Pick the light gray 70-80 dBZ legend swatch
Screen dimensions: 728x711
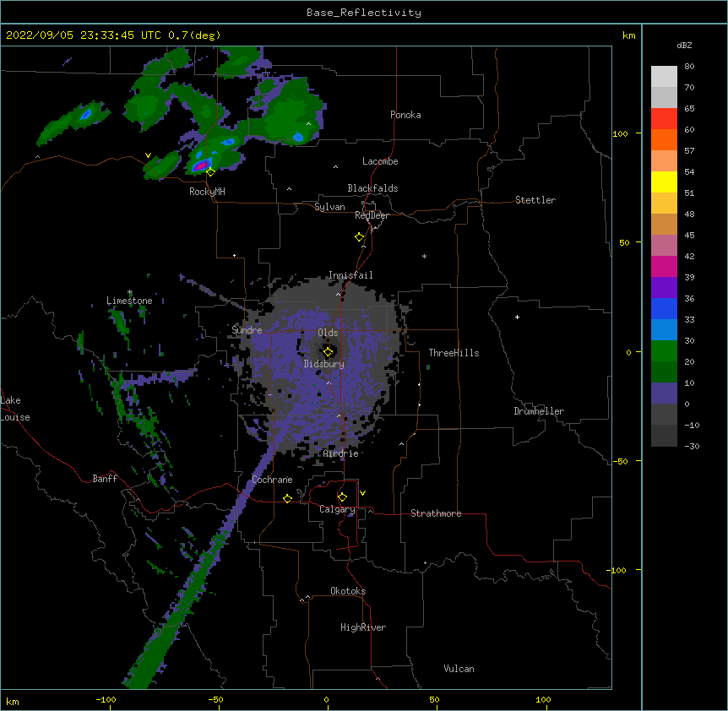(664, 77)
